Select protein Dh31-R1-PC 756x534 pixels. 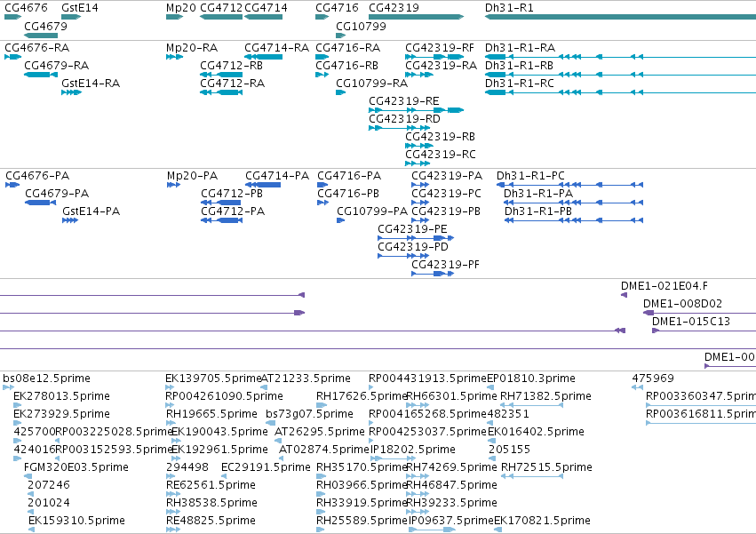(530, 176)
